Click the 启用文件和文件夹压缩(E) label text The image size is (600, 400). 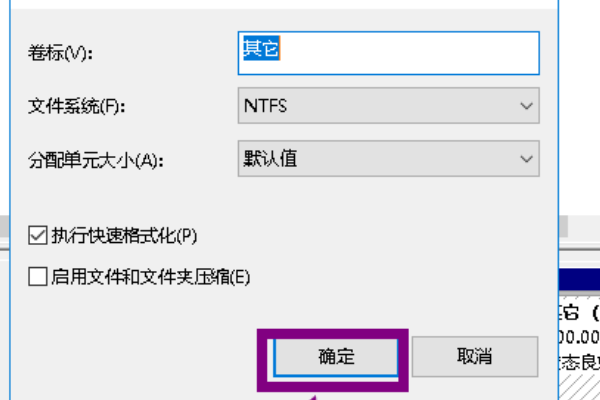tap(150, 276)
